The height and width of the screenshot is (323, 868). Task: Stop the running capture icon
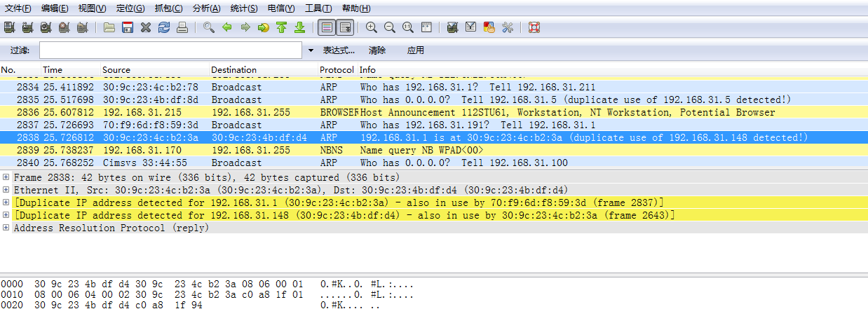[x=64, y=27]
